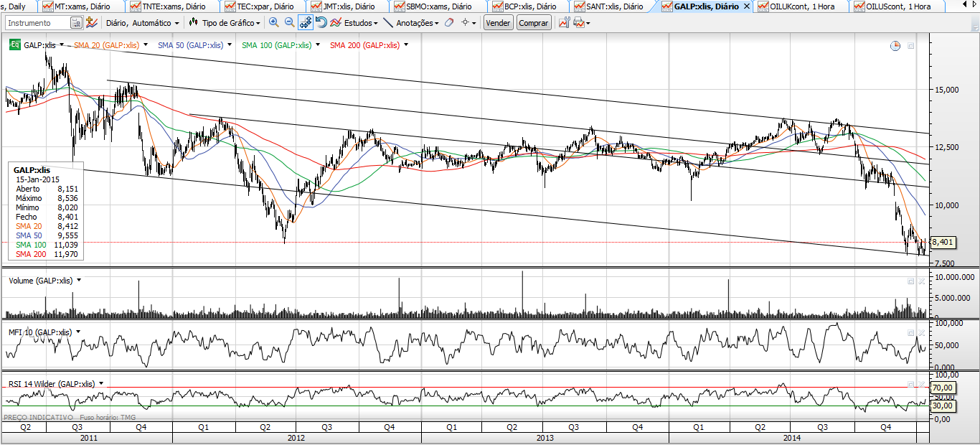This screenshot has width=980, height=445.
Task: Switch to the MT:xams, Diário tab
Action: [x=80, y=6]
